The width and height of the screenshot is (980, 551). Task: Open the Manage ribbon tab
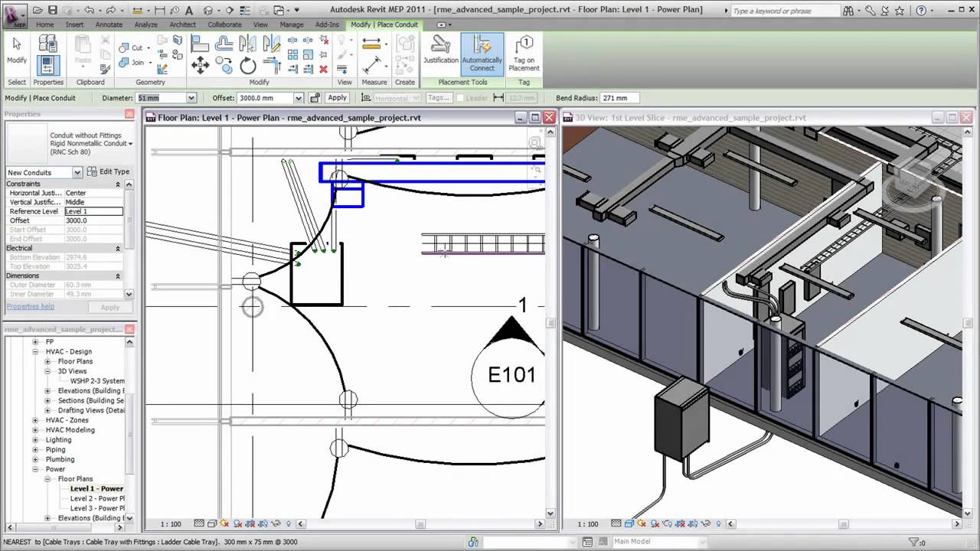[291, 24]
